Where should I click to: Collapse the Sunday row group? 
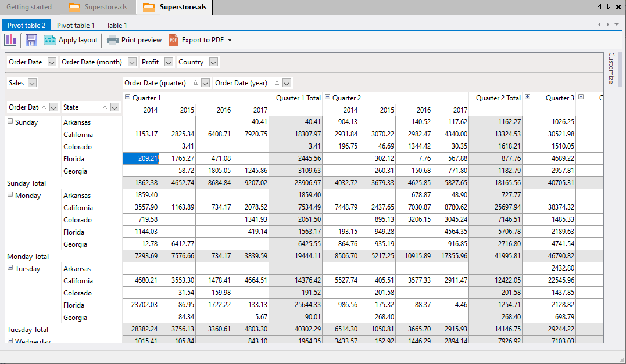pyautogui.click(x=10, y=122)
